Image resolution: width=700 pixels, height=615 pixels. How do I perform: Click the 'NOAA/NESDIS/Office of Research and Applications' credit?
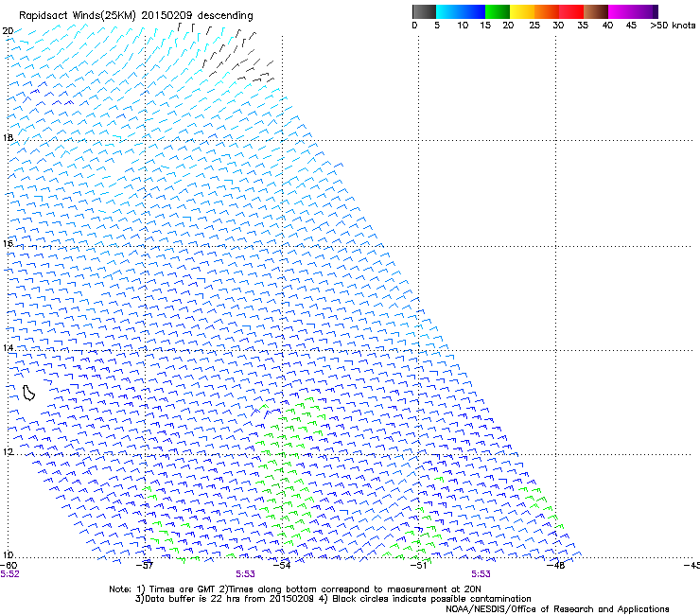point(557,609)
